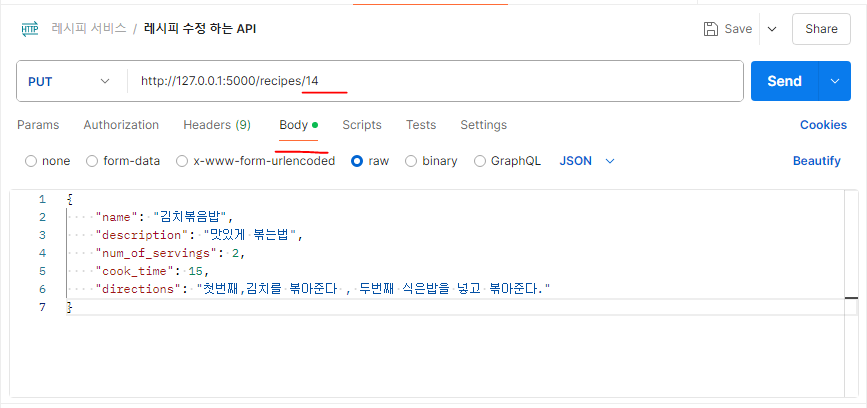The height and width of the screenshot is (408, 867).
Task: Open the Cookies link
Action: 823,125
